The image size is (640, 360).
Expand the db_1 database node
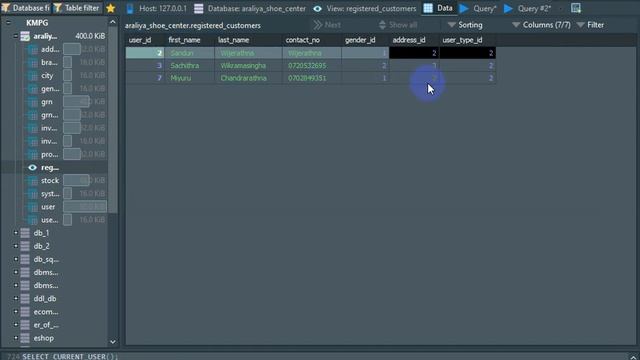[16, 233]
